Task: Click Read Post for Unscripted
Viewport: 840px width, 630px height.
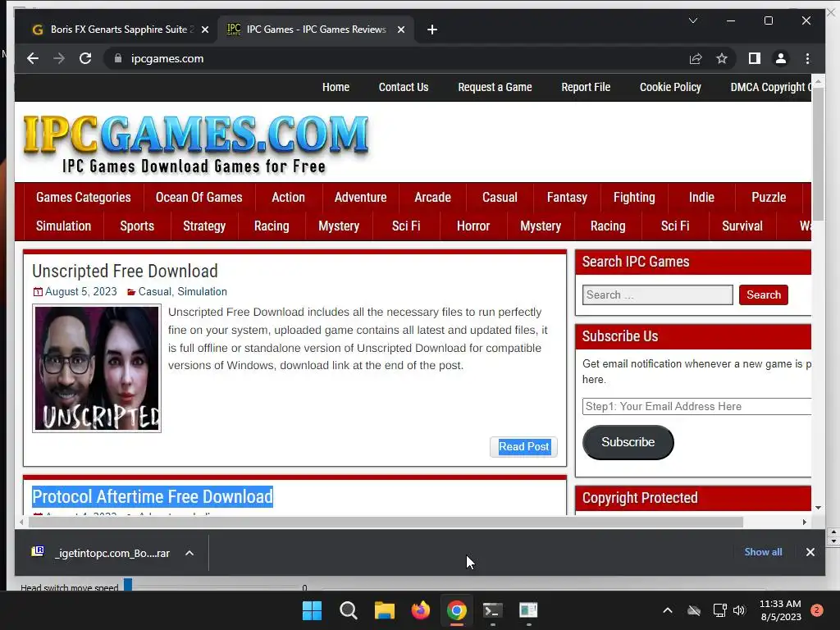Action: pos(524,447)
